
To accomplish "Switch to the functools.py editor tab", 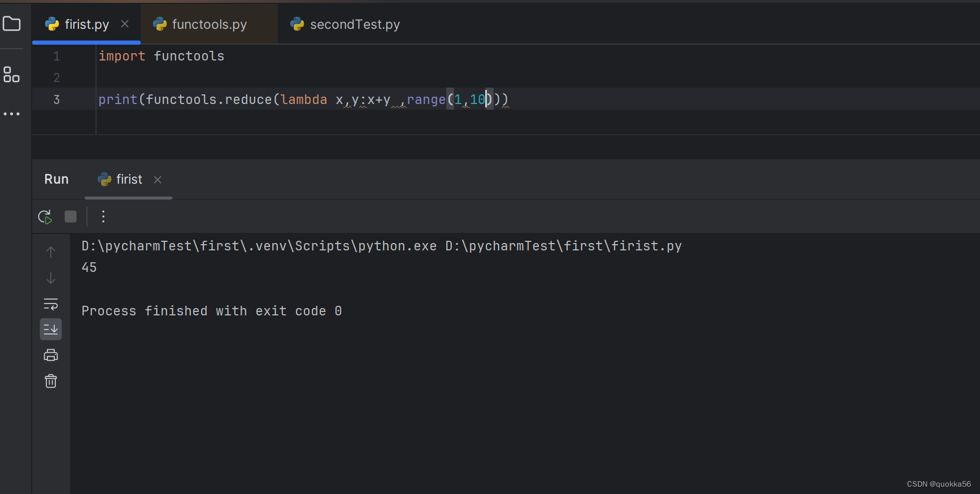I will 209,24.
